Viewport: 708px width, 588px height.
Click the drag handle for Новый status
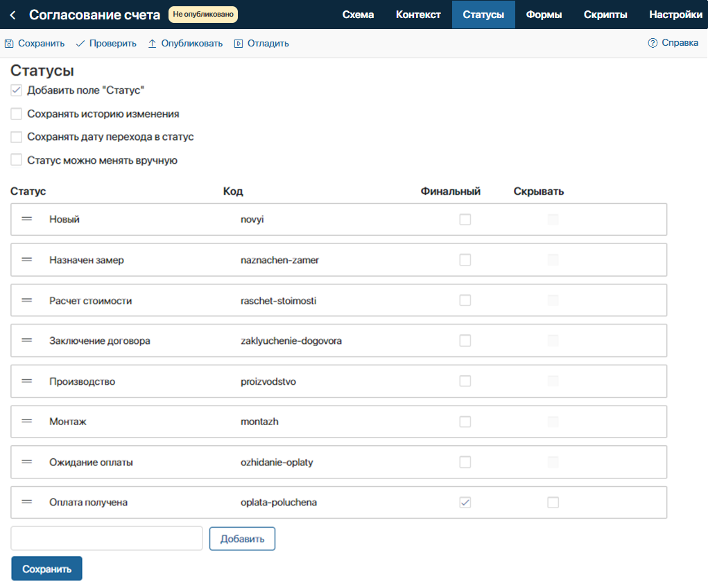[x=27, y=219]
